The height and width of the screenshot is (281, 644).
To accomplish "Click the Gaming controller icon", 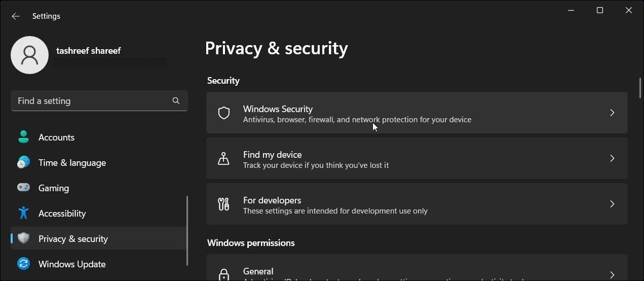I will pos(23,188).
